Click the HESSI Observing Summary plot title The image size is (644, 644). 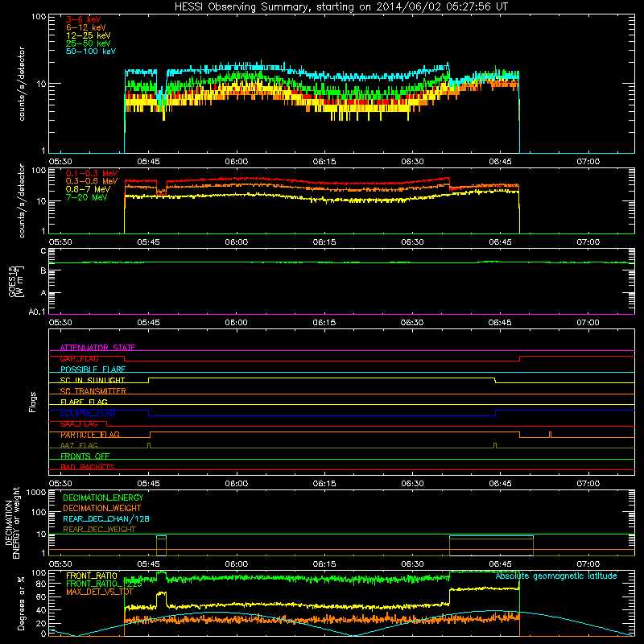[341, 6]
